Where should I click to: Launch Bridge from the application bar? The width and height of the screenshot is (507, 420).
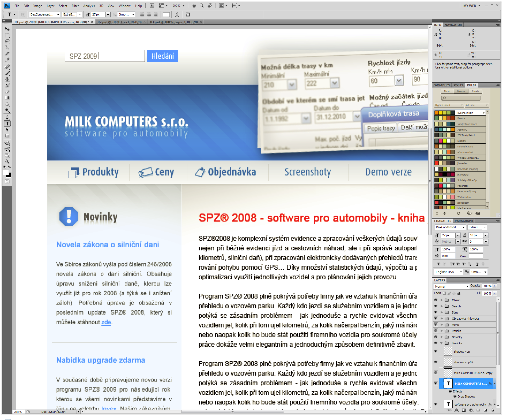[152, 6]
